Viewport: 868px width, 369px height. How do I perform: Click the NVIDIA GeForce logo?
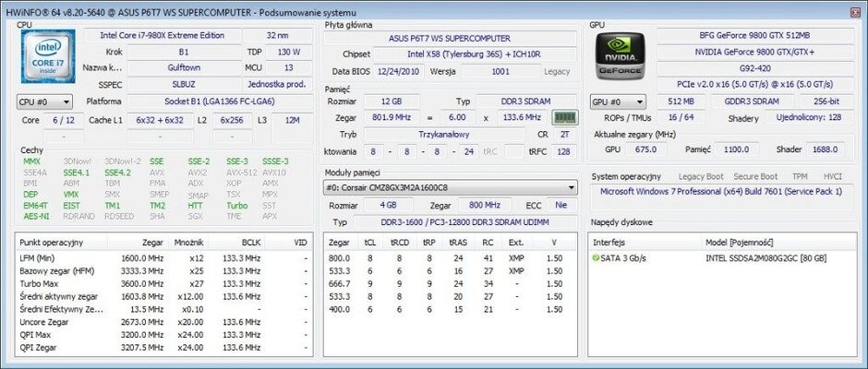620,56
